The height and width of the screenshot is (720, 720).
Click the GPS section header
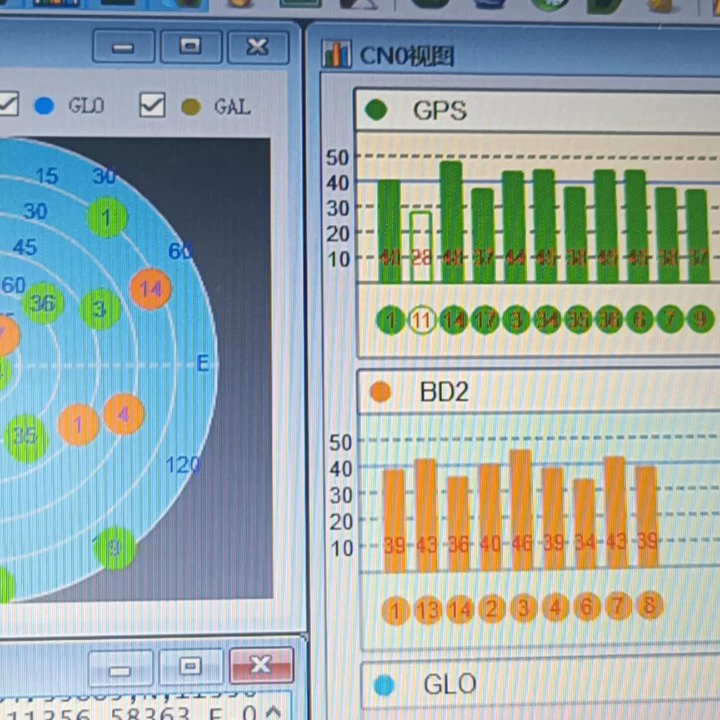point(538,110)
